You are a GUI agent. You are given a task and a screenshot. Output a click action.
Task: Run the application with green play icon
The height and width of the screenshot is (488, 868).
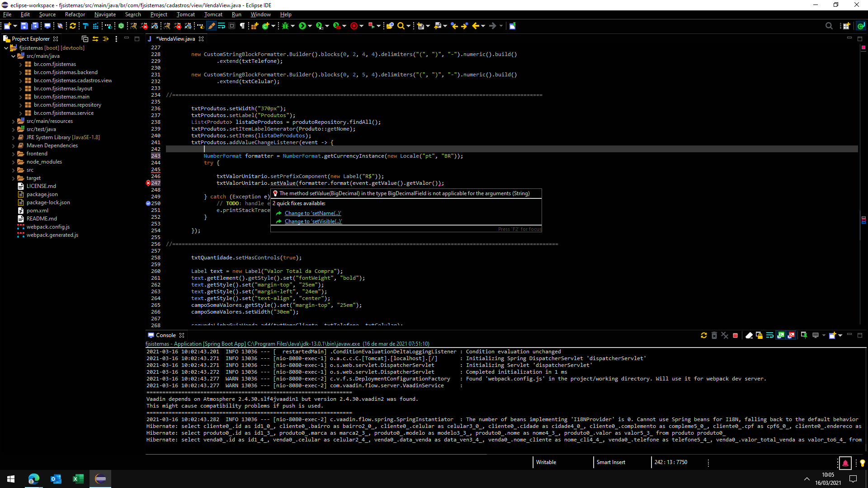(x=302, y=26)
